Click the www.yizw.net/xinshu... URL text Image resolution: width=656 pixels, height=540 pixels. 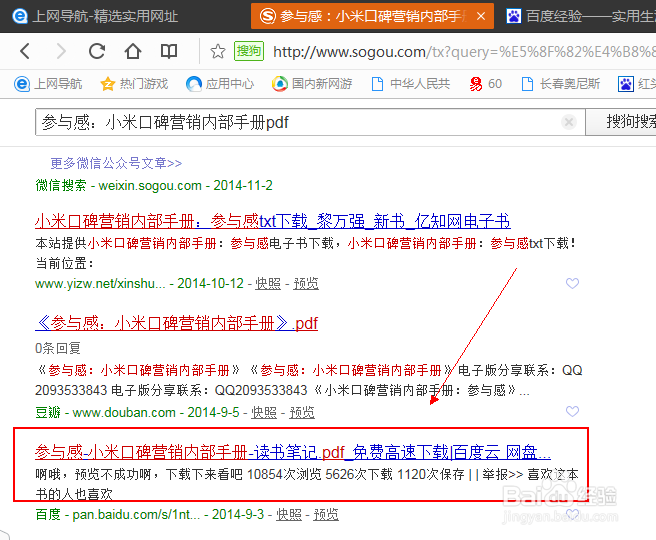tap(100, 284)
